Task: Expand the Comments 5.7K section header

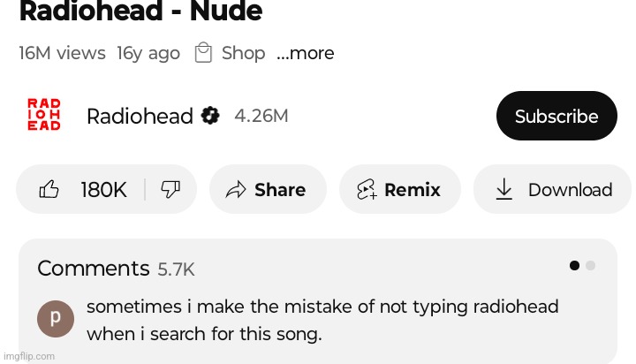Action: coord(116,269)
